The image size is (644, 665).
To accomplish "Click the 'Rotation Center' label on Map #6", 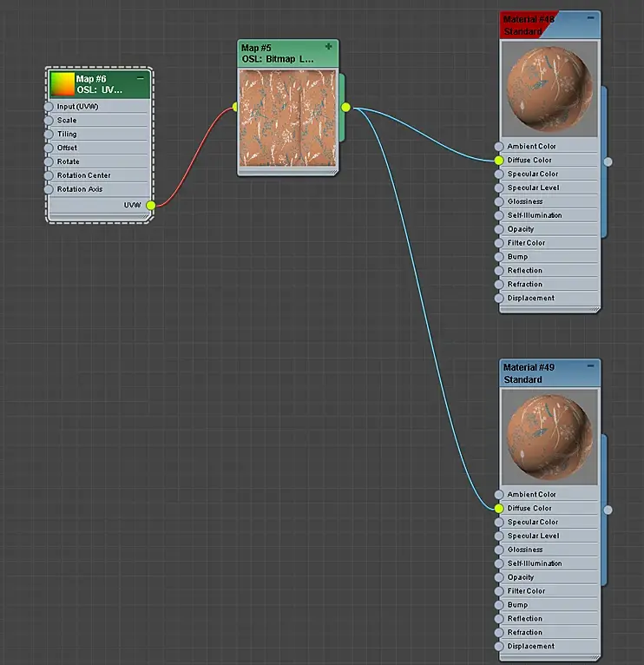I will click(83, 175).
